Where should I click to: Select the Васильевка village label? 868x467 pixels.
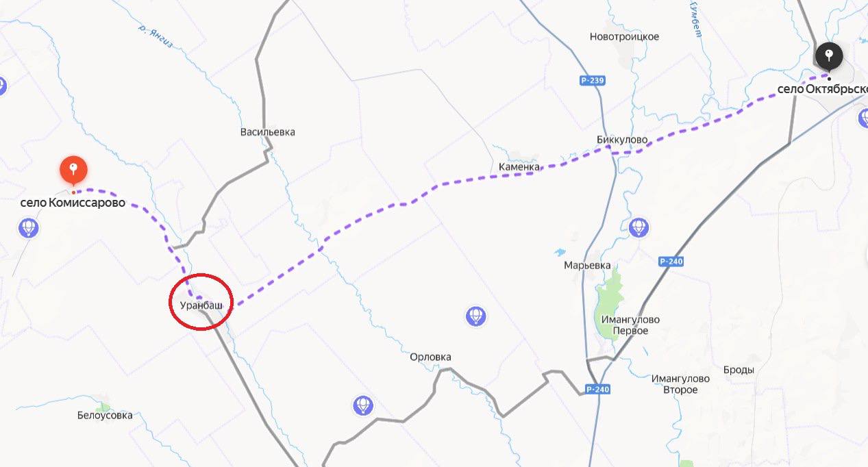point(268,131)
